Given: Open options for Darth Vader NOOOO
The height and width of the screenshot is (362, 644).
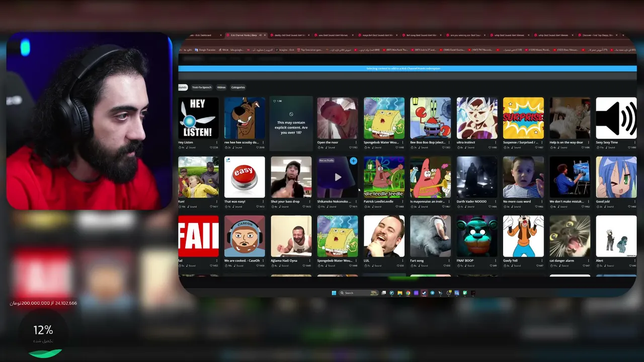Looking at the screenshot, I should (x=496, y=202).
